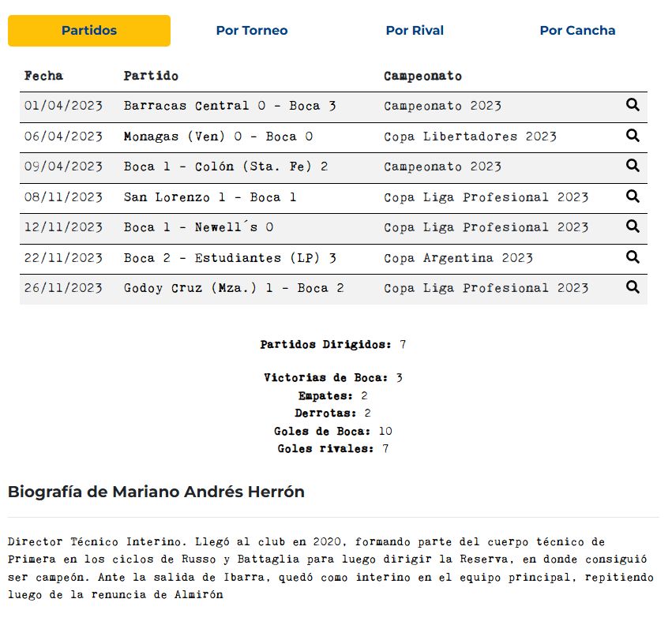Click match text Barracas Central 0 - Boca 3
This screenshot has height=625, width=672.
pos(230,106)
